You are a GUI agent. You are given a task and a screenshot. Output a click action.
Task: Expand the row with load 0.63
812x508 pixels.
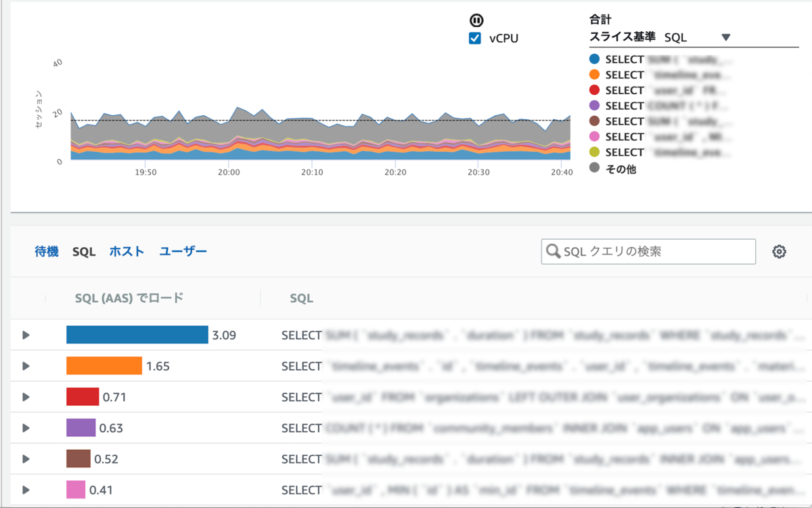click(x=26, y=428)
